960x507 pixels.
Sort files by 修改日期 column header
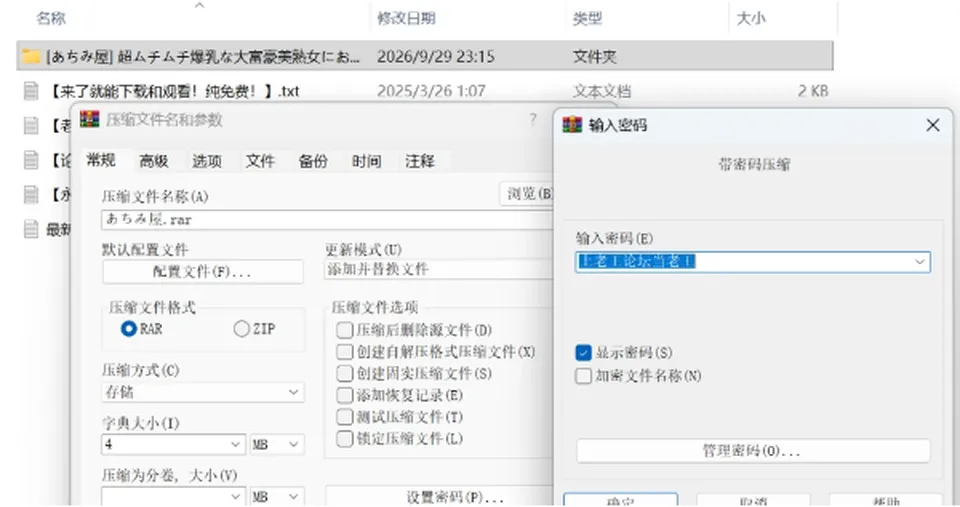(x=406, y=18)
